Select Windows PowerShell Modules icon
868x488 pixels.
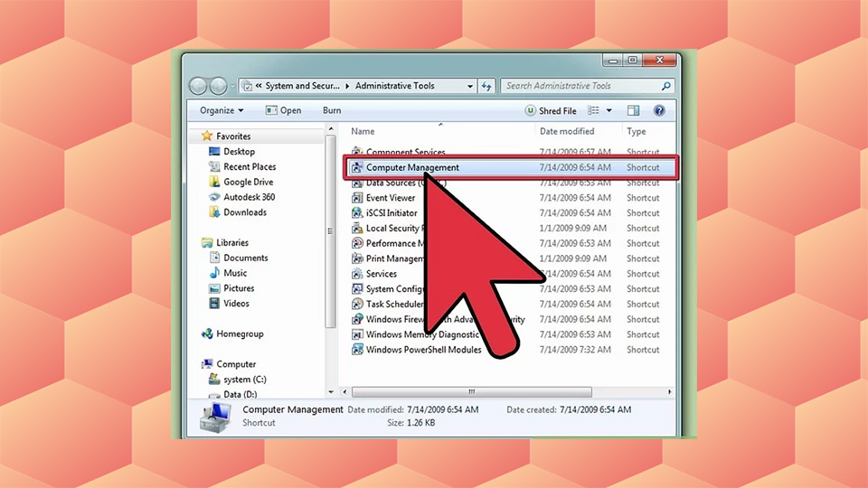357,350
